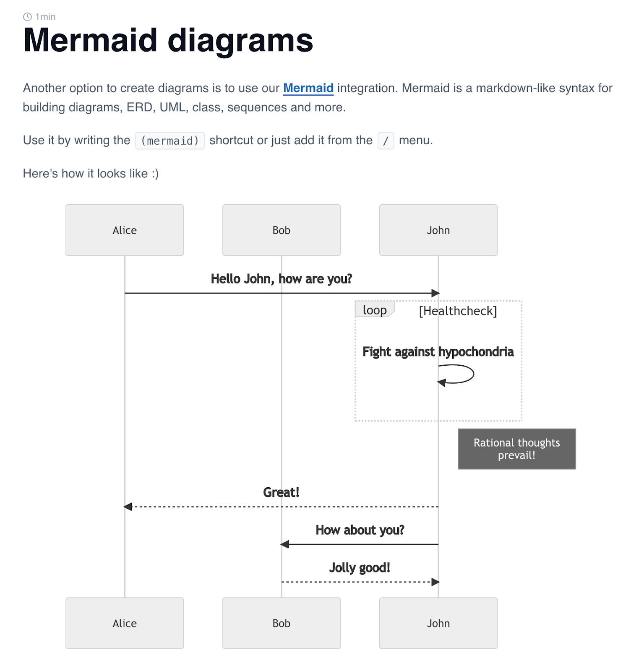Select the top Alice participant box
This screenshot has width=644, height=671.
[125, 230]
